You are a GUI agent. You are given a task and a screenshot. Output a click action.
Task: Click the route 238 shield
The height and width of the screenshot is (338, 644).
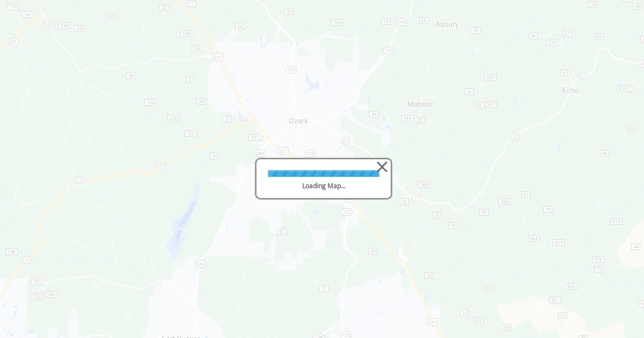[173, 118]
